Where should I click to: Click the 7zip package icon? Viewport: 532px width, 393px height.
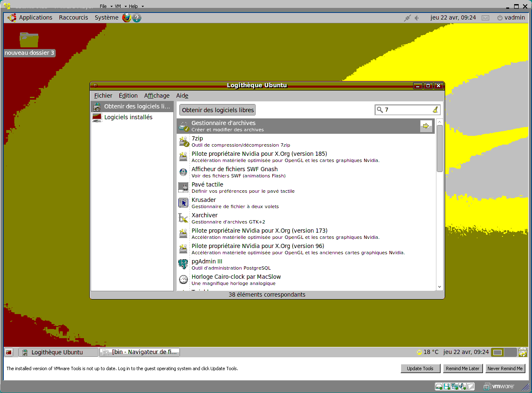click(x=183, y=142)
